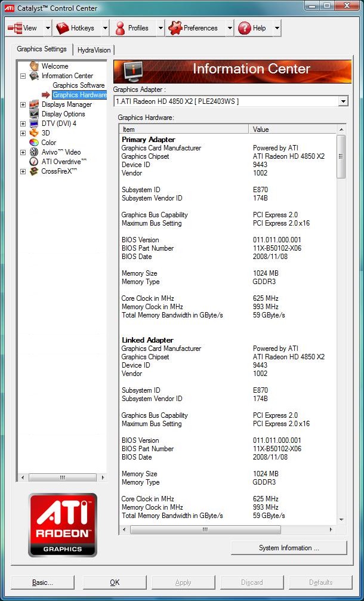364x601 pixels.
Task: Click the ATI Overdrive gauge icon
Action: pos(34,162)
